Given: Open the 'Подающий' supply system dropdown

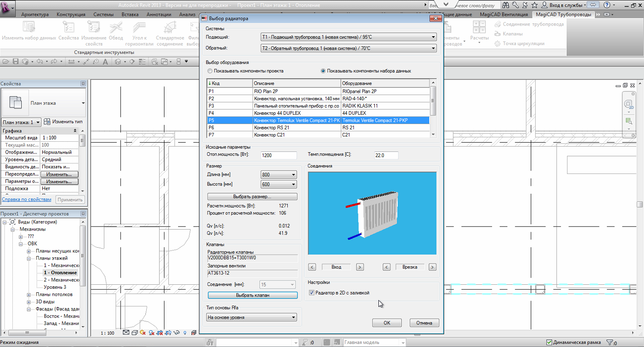Looking at the screenshot, I should pyautogui.click(x=349, y=37).
